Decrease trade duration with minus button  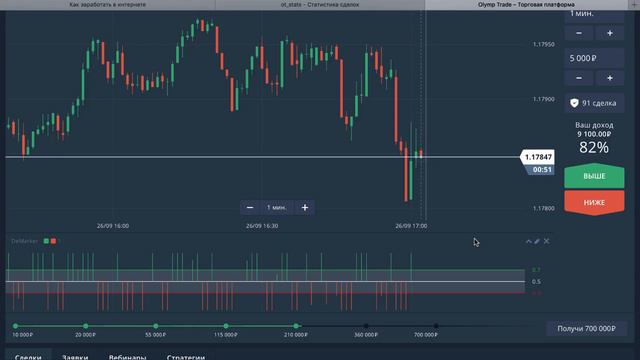click(579, 33)
